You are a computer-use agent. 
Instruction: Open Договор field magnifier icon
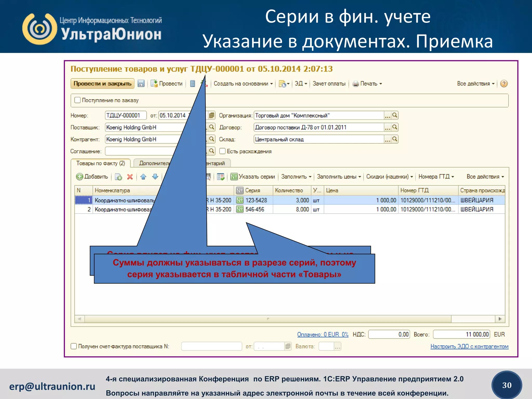395,127
